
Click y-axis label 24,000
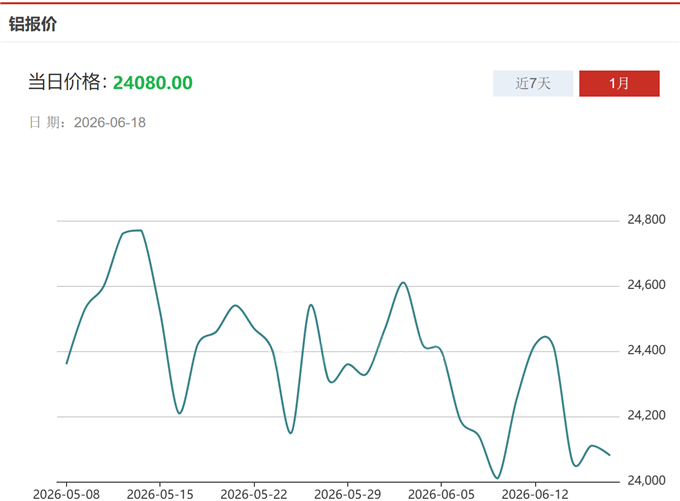pos(646,480)
